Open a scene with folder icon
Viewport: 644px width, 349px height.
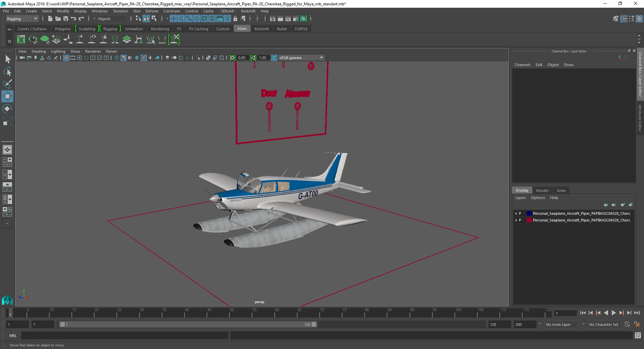click(x=58, y=19)
